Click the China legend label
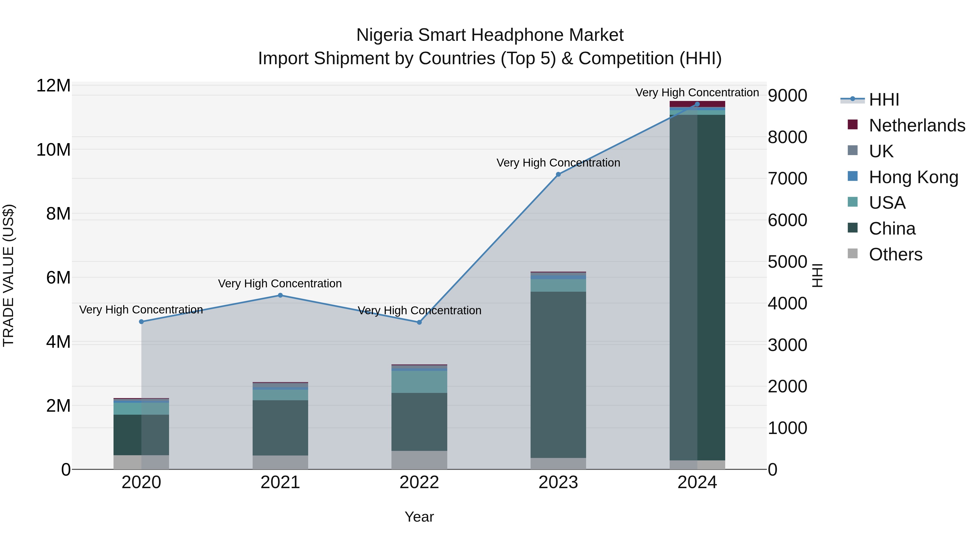980x551 pixels. point(892,229)
